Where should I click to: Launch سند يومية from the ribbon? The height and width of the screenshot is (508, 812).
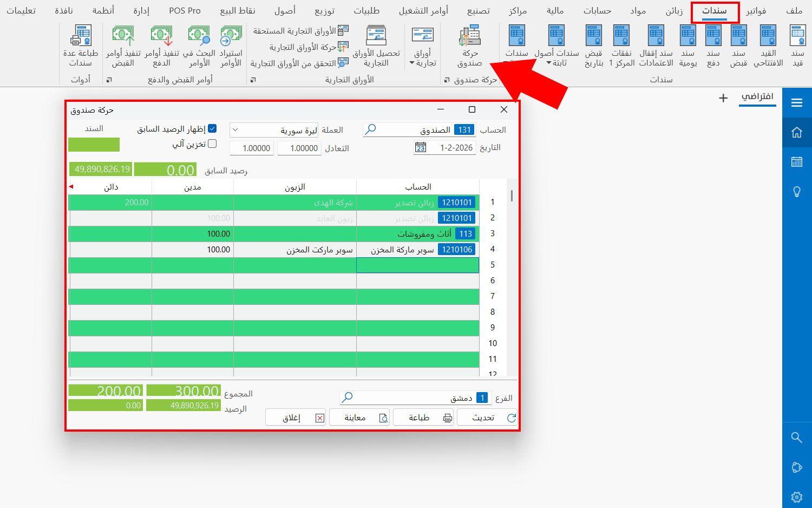[x=688, y=46]
